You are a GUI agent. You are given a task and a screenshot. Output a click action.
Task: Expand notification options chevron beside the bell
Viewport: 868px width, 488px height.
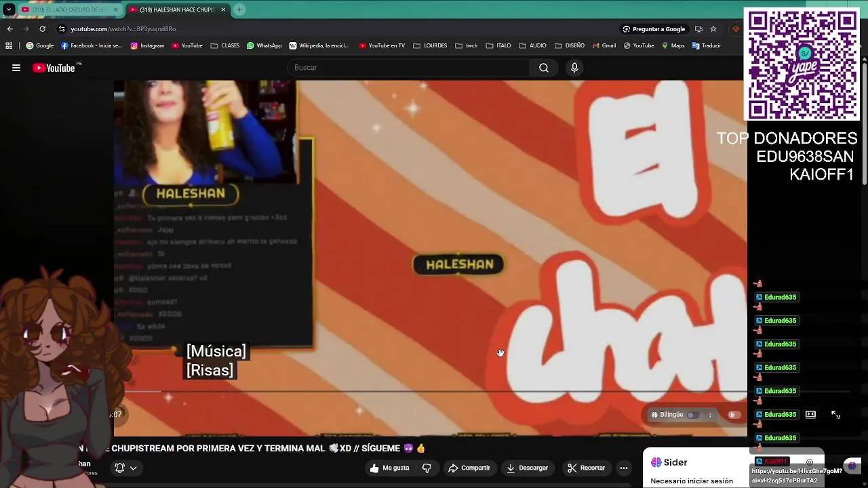[x=134, y=468]
